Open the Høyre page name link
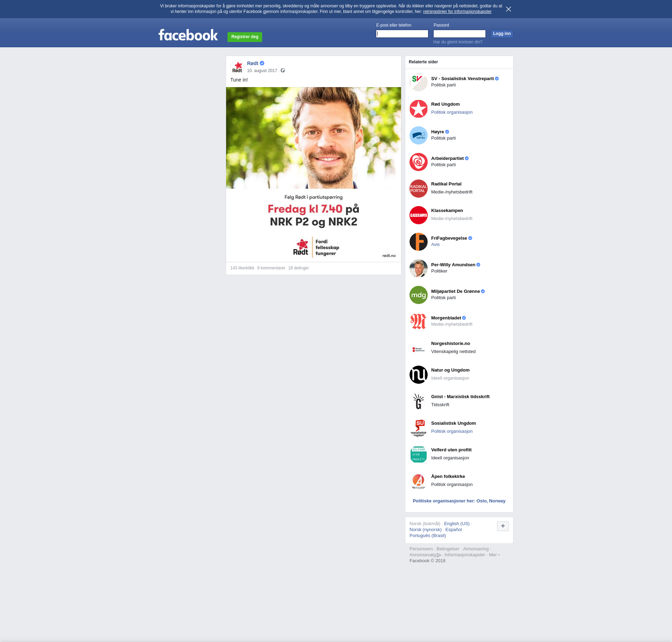This screenshot has width=672, height=642. click(x=437, y=132)
